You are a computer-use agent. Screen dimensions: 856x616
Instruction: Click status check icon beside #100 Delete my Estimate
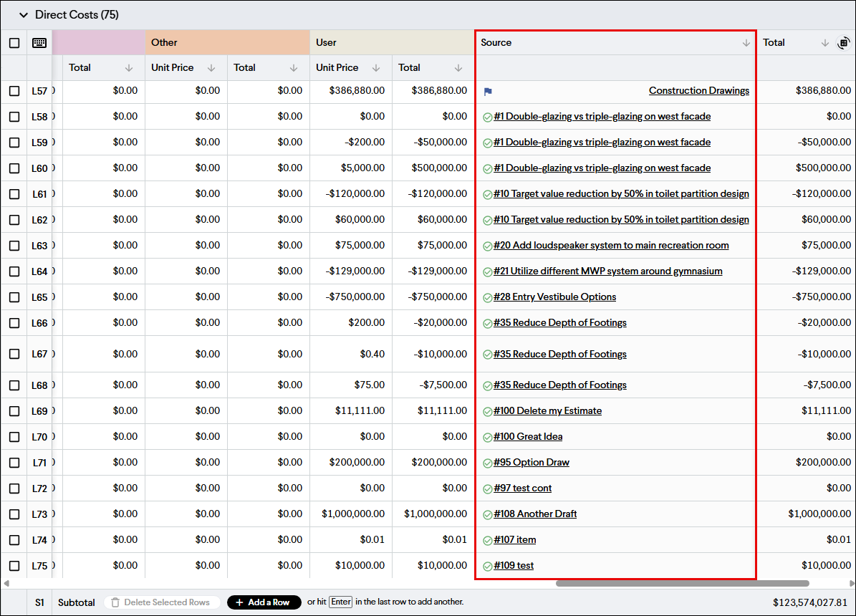click(488, 410)
